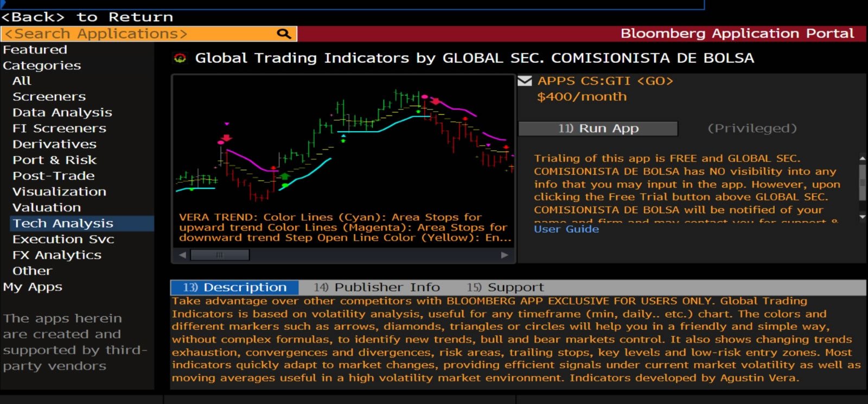Viewport: 868px width, 404px height.
Task: Click the Run App button
Action: click(x=598, y=129)
